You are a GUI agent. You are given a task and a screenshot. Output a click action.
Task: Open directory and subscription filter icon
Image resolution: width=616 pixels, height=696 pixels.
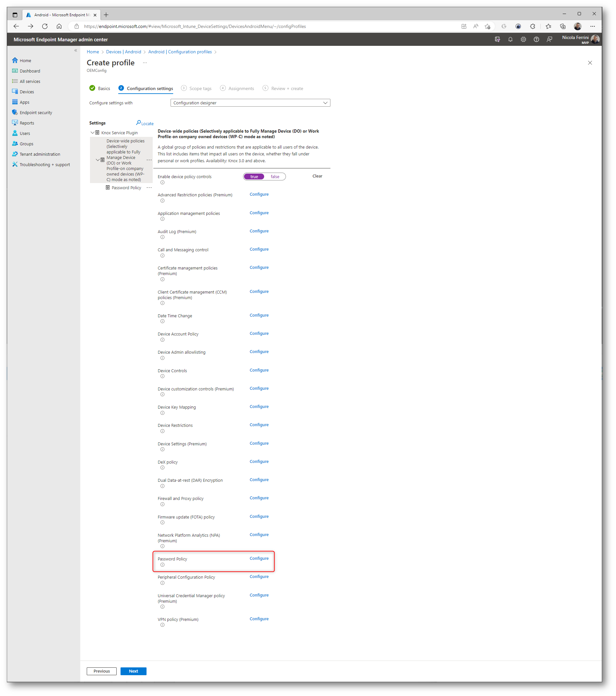pos(497,40)
